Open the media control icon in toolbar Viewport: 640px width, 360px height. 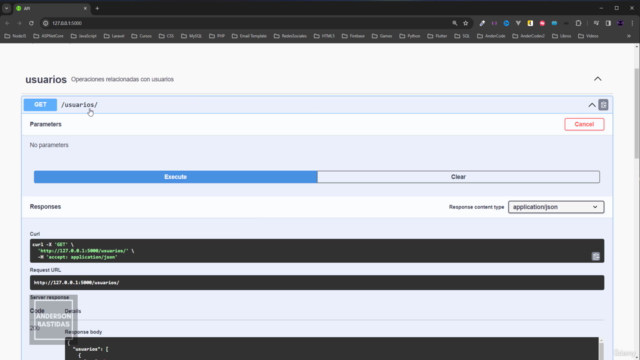pyautogui.click(x=596, y=23)
